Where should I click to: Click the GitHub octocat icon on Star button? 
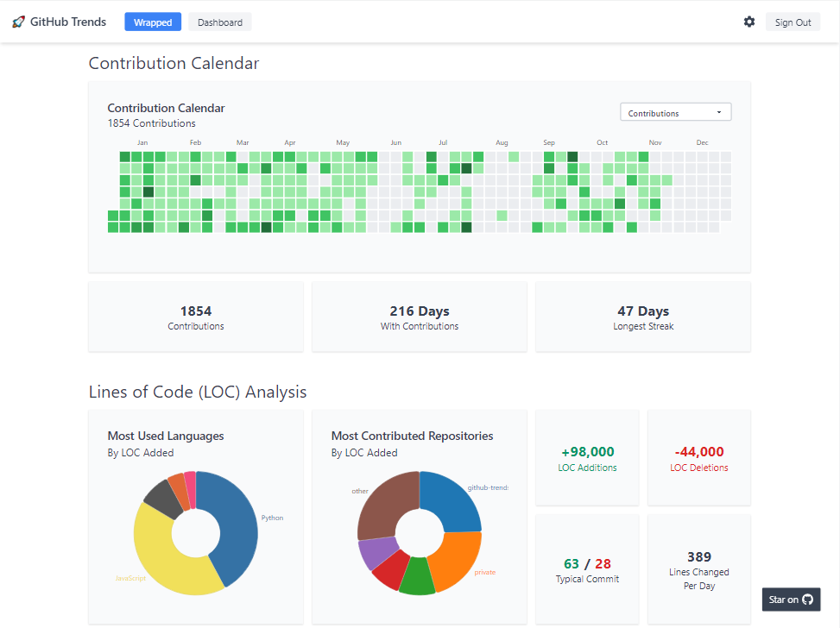[808, 600]
